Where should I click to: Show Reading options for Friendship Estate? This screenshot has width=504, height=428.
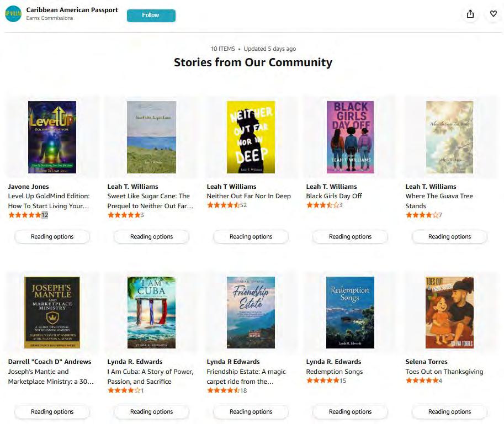(251, 411)
